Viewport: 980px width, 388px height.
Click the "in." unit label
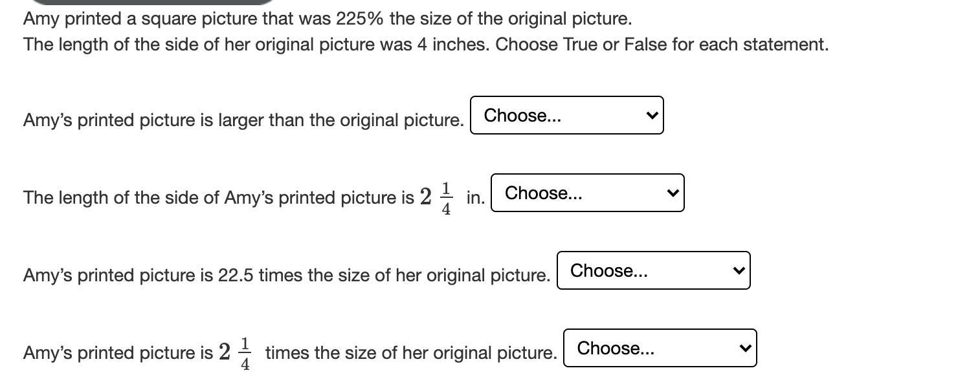click(475, 198)
